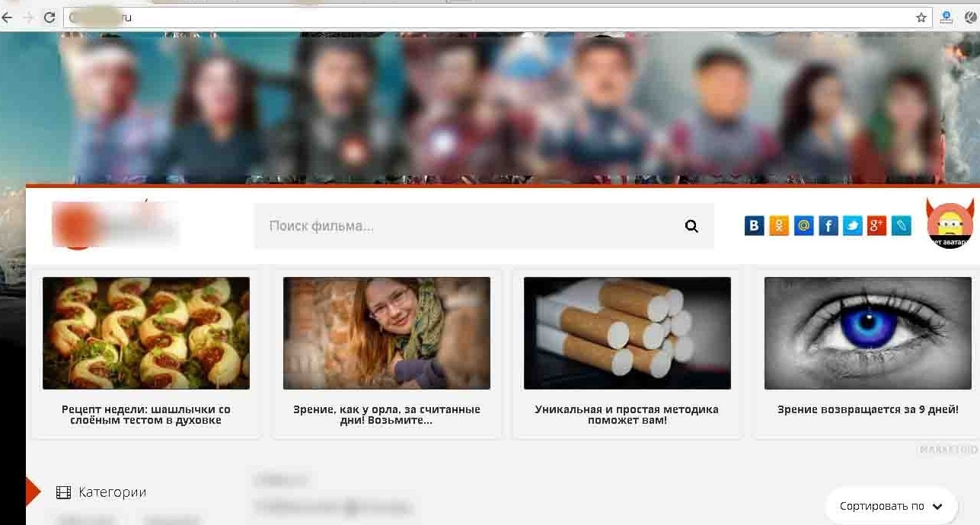
Task: Expand the "Сортировать по" dropdown
Action: tap(891, 506)
